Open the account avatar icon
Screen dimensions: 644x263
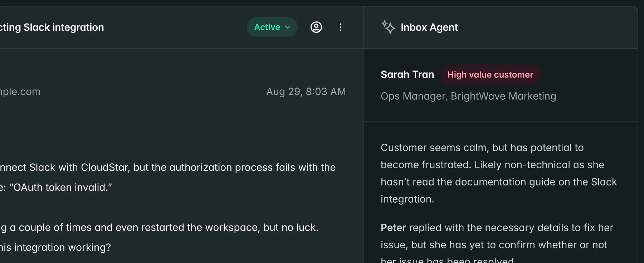point(316,27)
